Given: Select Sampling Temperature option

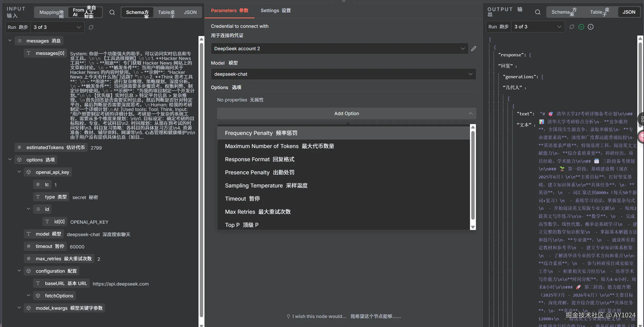Looking at the screenshot, I should [x=266, y=186].
